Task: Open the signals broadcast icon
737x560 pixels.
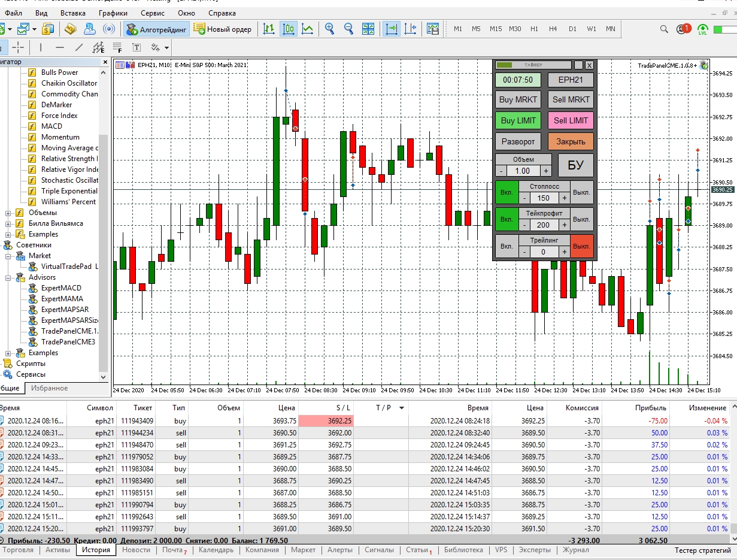Action: [x=109, y=29]
